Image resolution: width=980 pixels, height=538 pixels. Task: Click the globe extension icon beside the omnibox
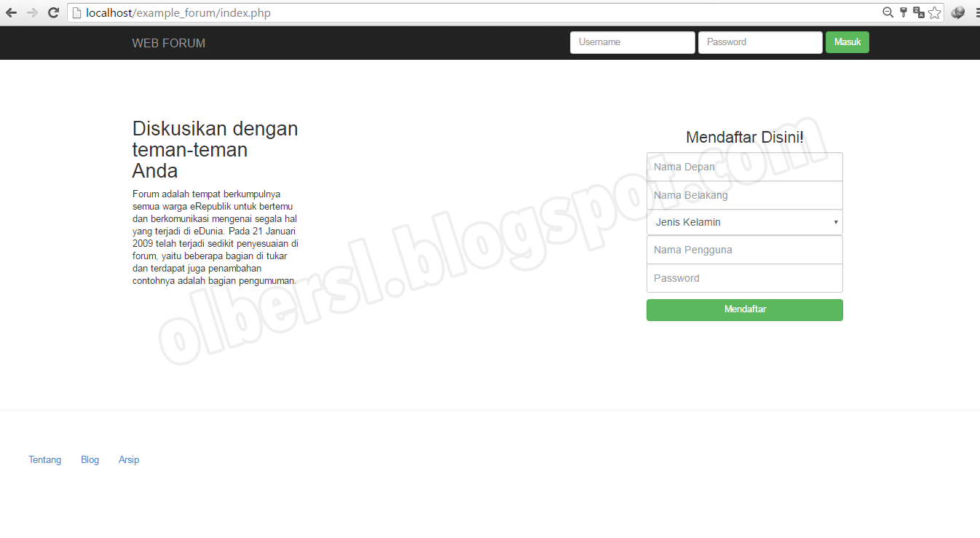(x=957, y=12)
